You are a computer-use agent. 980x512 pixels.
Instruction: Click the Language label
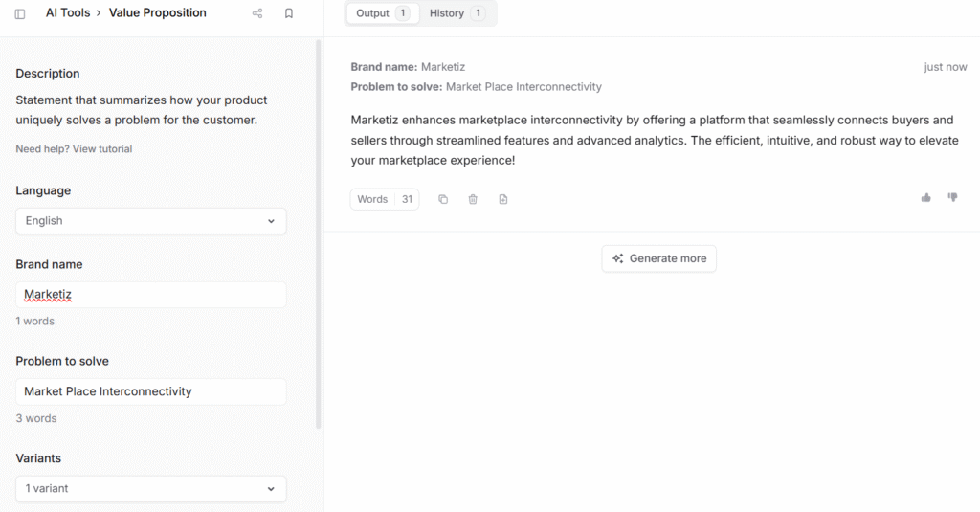43,190
